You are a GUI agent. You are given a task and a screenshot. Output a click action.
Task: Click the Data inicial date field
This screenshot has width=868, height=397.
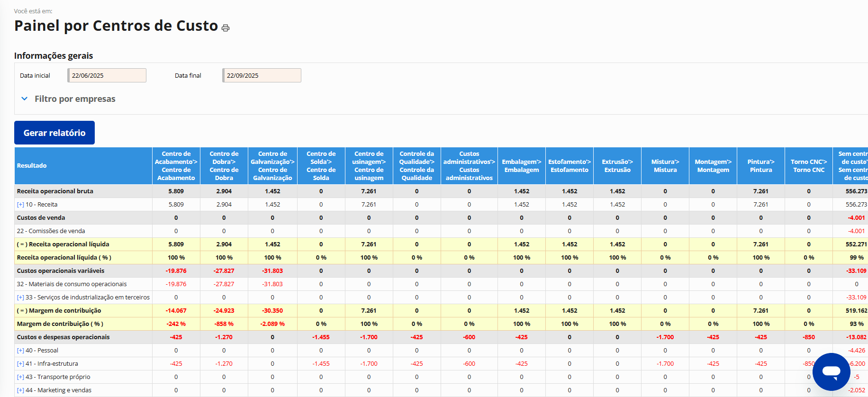point(107,75)
